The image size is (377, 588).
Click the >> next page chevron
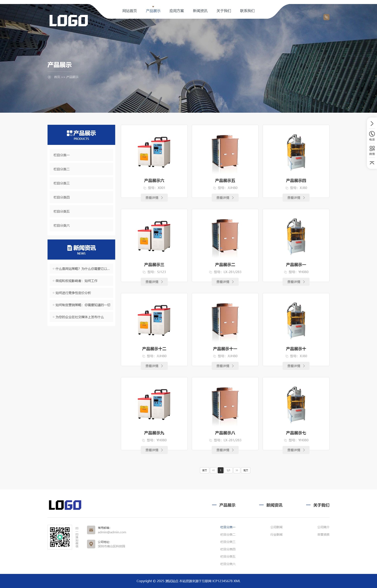coord(237,470)
